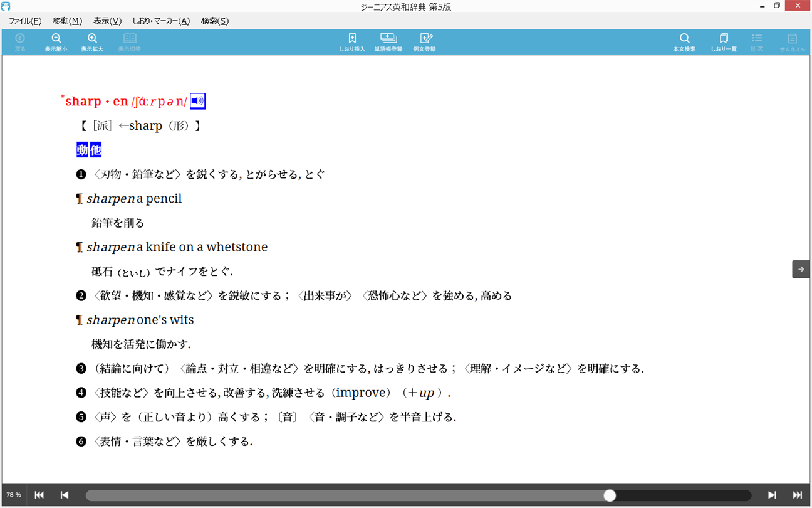Click example 'sharpen one's wits'

pyautogui.click(x=140, y=320)
